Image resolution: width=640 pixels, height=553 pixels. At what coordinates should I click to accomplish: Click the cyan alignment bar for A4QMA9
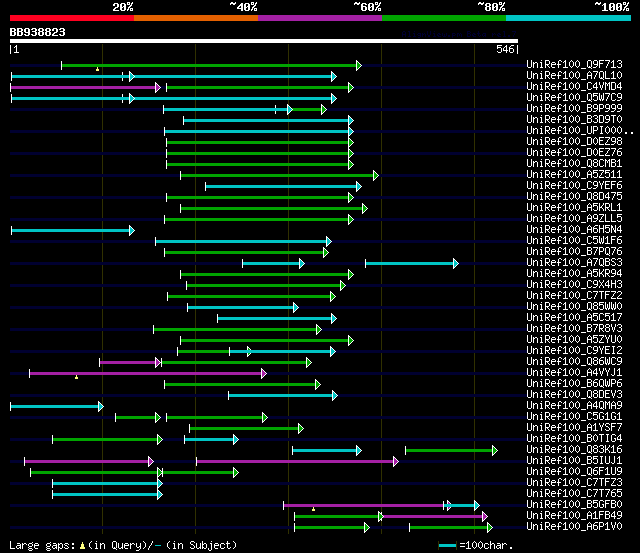point(57,406)
